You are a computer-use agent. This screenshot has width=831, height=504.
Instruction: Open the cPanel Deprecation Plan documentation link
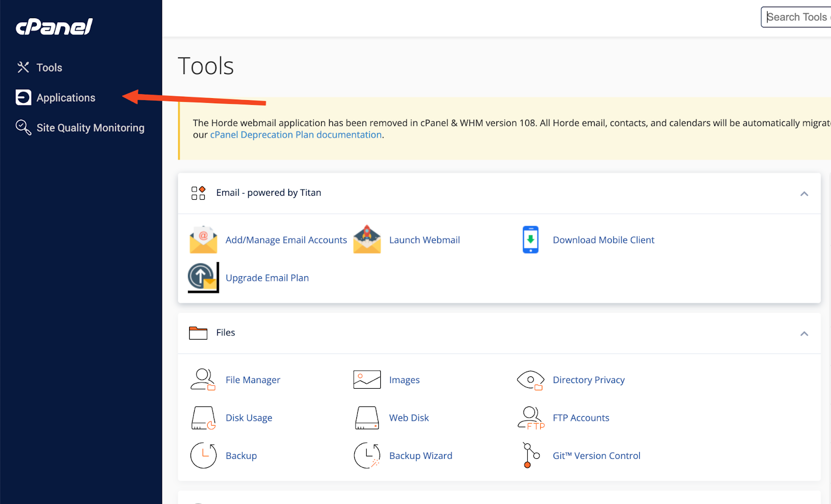pyautogui.click(x=296, y=135)
